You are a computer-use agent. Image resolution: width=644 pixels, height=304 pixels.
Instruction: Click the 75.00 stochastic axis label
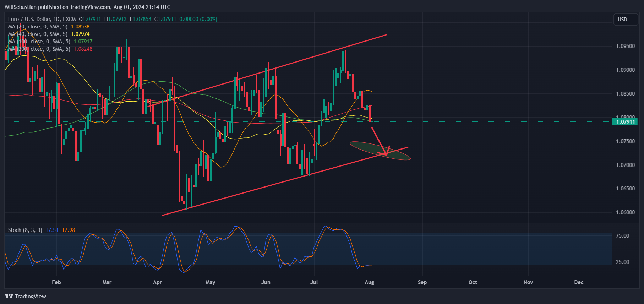pos(622,236)
